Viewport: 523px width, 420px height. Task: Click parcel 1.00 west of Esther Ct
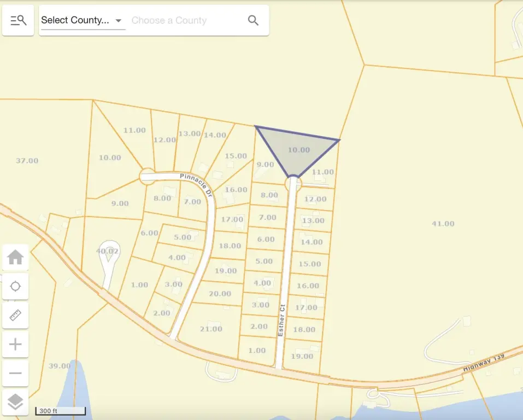coord(257,351)
